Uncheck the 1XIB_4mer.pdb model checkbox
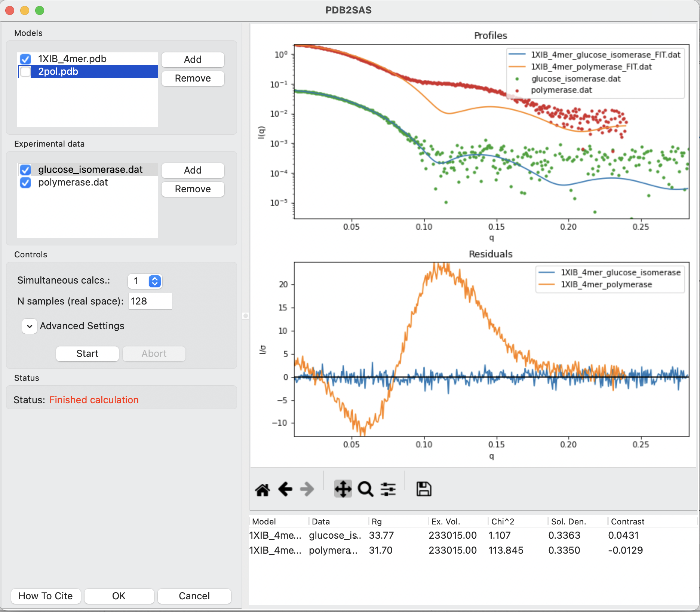Screen dimensions: 700x612 pyautogui.click(x=25, y=59)
